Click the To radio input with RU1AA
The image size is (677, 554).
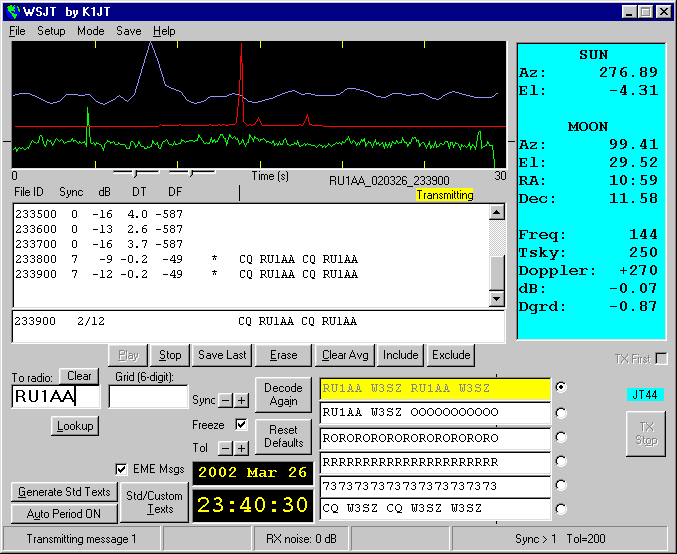point(56,396)
